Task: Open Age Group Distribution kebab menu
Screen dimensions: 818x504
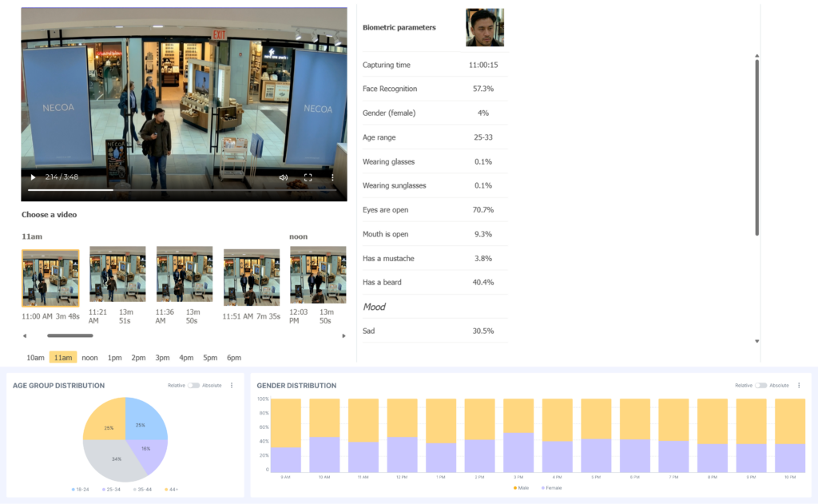Action: [232, 385]
